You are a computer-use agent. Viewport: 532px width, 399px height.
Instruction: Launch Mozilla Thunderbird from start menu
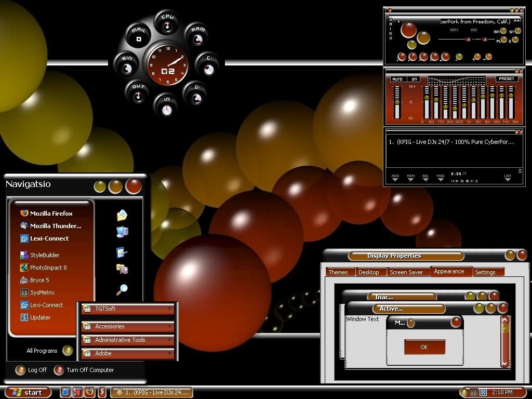coord(51,226)
